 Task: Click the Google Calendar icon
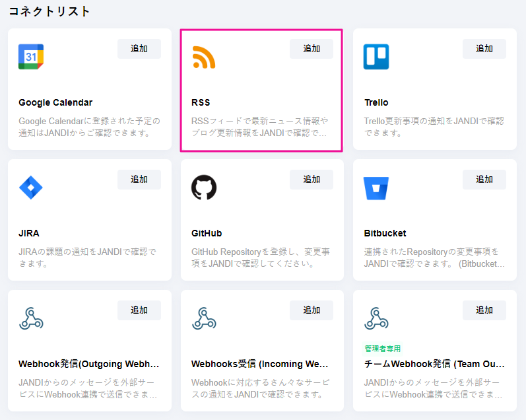[x=31, y=57]
